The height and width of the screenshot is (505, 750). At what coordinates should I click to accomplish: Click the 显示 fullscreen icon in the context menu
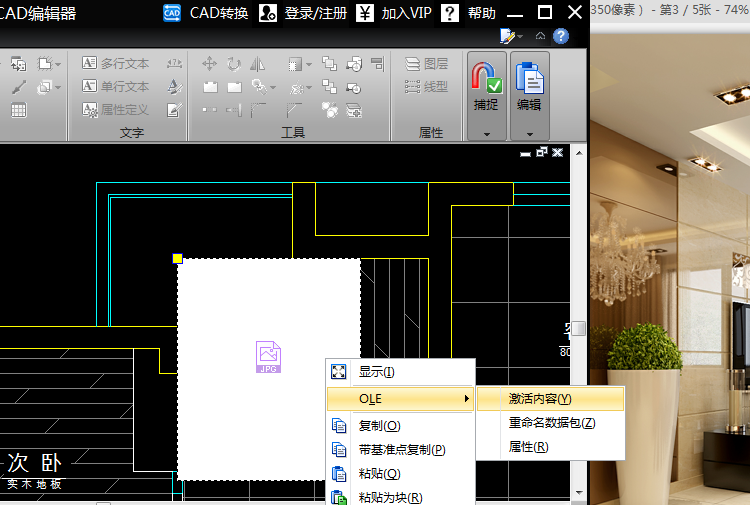point(339,372)
